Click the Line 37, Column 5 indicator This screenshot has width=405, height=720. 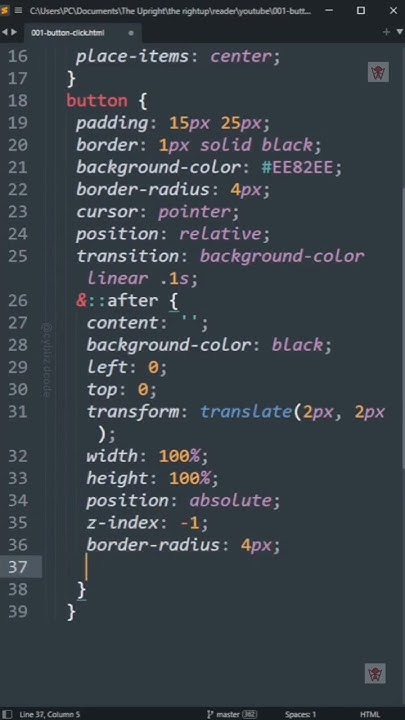click(50, 714)
